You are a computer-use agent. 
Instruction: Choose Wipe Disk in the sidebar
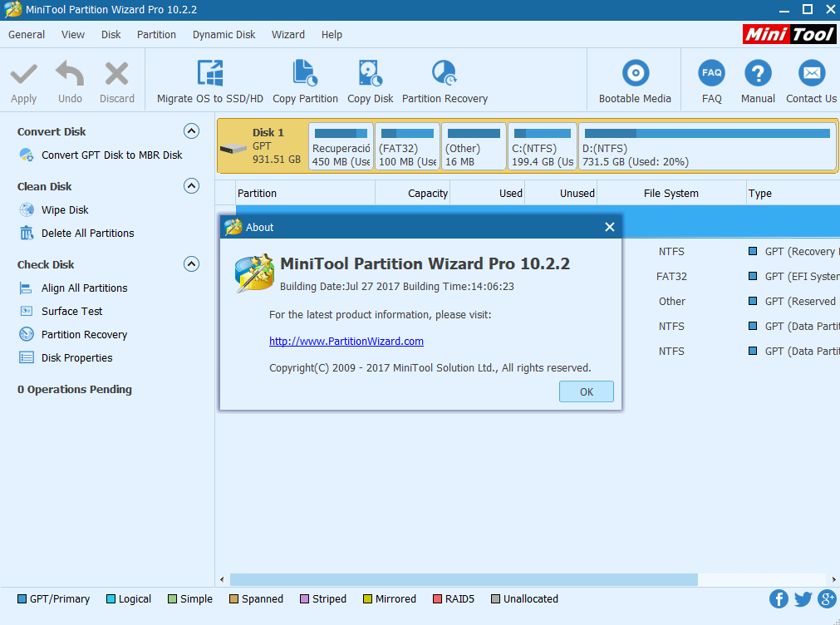[65, 210]
